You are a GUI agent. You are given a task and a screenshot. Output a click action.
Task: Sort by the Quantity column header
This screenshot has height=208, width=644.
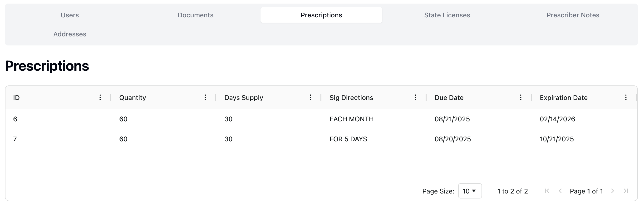(133, 98)
